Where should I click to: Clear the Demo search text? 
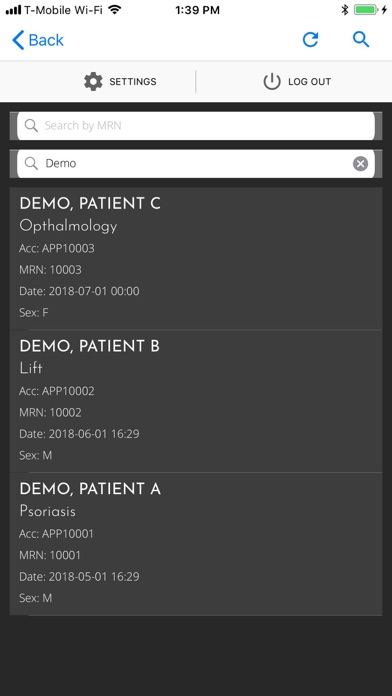(360, 164)
